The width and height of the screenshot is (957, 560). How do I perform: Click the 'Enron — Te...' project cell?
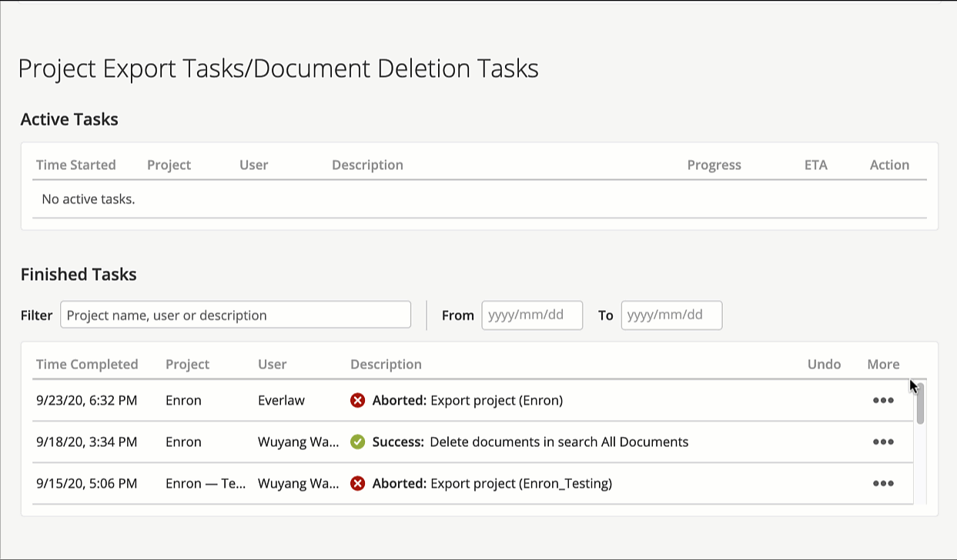coord(206,483)
